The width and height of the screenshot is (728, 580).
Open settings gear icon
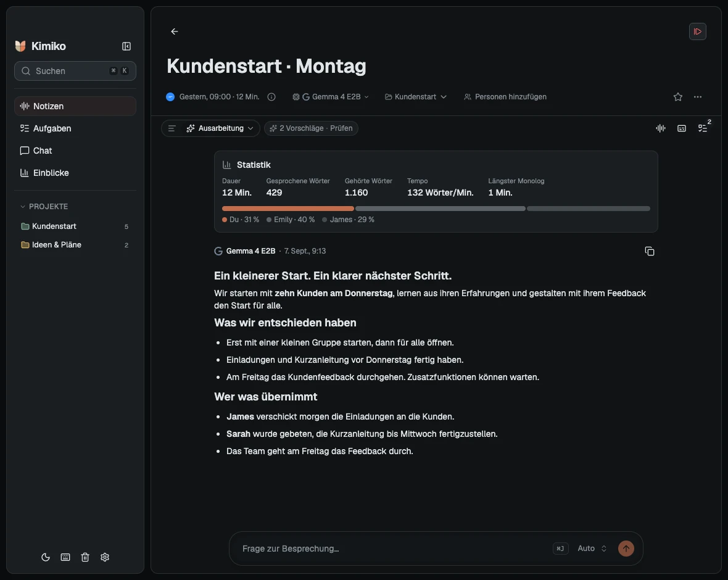105,557
